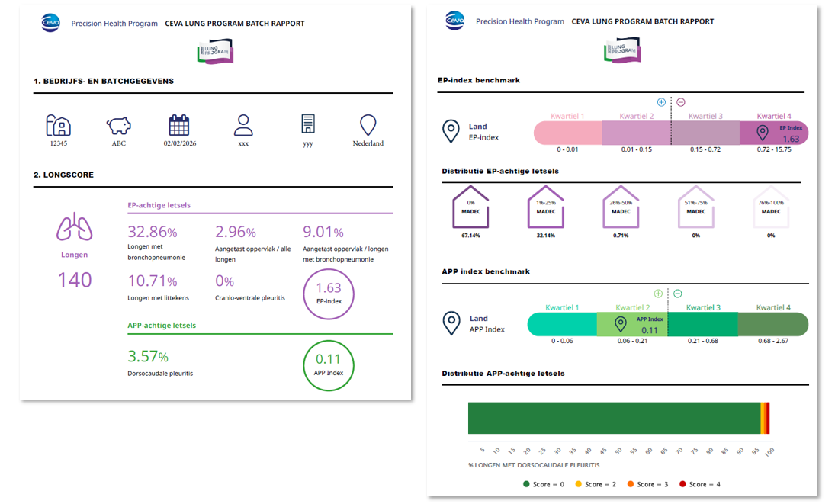835x504 pixels.
Task: Collapse with the minus icon in EP-index benchmark
Action: [x=681, y=102]
